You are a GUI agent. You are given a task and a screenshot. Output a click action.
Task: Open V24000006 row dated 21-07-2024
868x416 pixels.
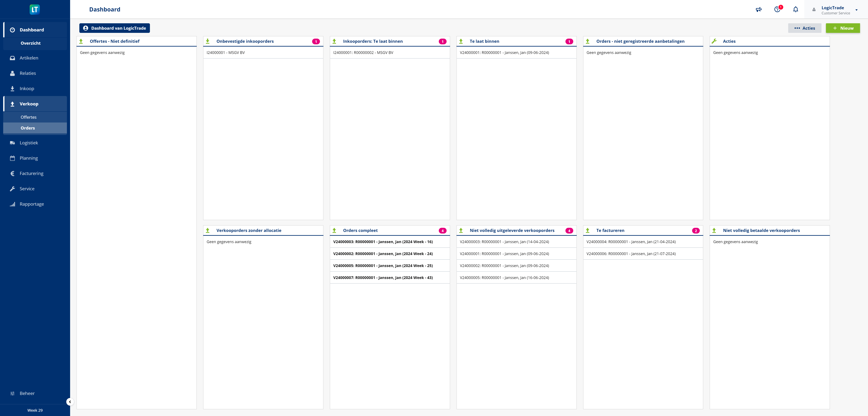[x=643, y=254]
